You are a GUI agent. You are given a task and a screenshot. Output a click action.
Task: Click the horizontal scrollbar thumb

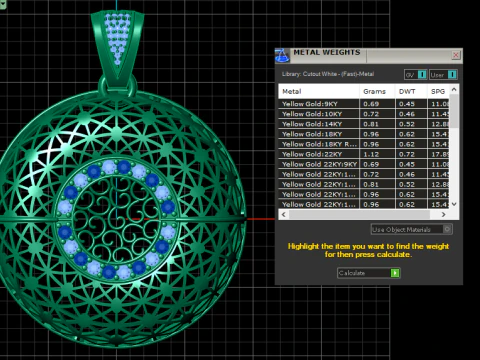pos(359,215)
